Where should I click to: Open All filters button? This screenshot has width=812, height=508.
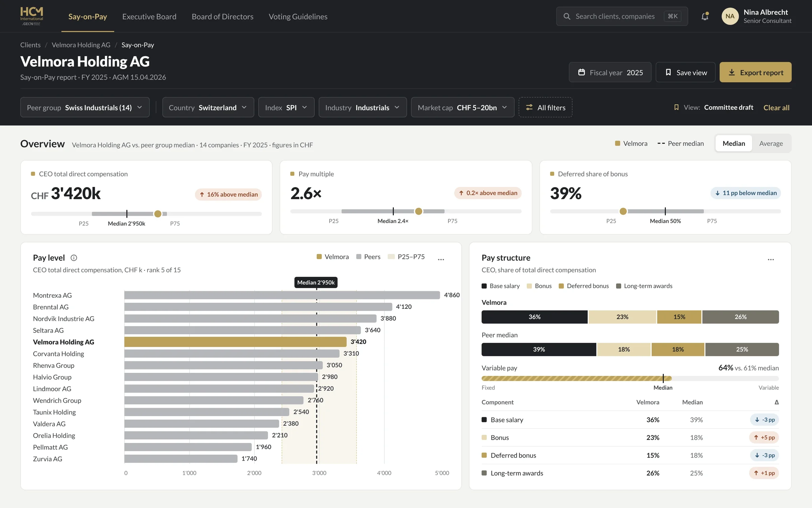(545, 107)
